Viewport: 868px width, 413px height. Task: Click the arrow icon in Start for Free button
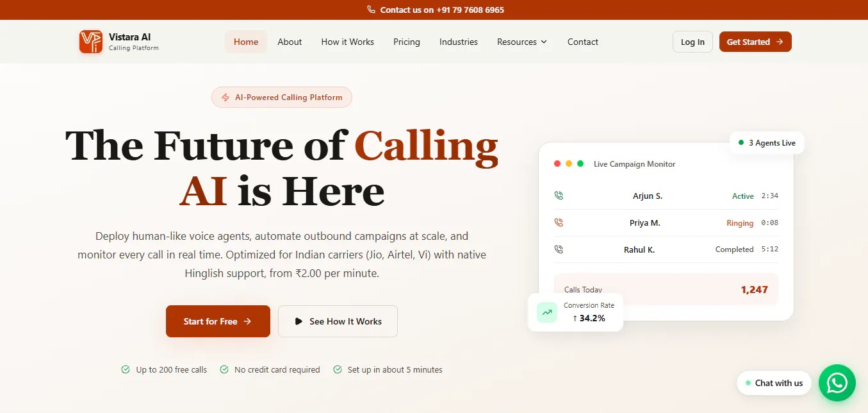click(247, 321)
